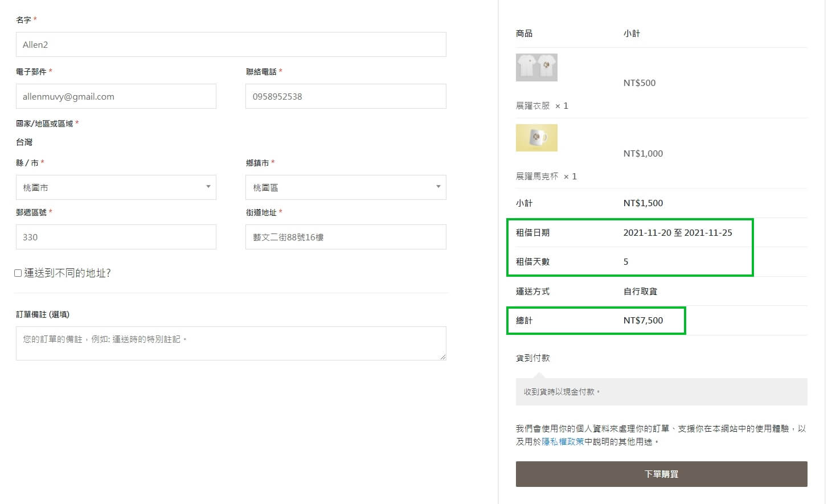This screenshot has height=504, width=836.
Task: Click the 名字 name input field
Action: click(231, 44)
